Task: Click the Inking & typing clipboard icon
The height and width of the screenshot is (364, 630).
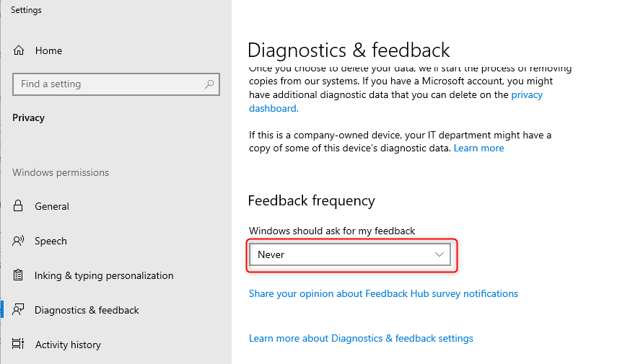Action: click(18, 275)
